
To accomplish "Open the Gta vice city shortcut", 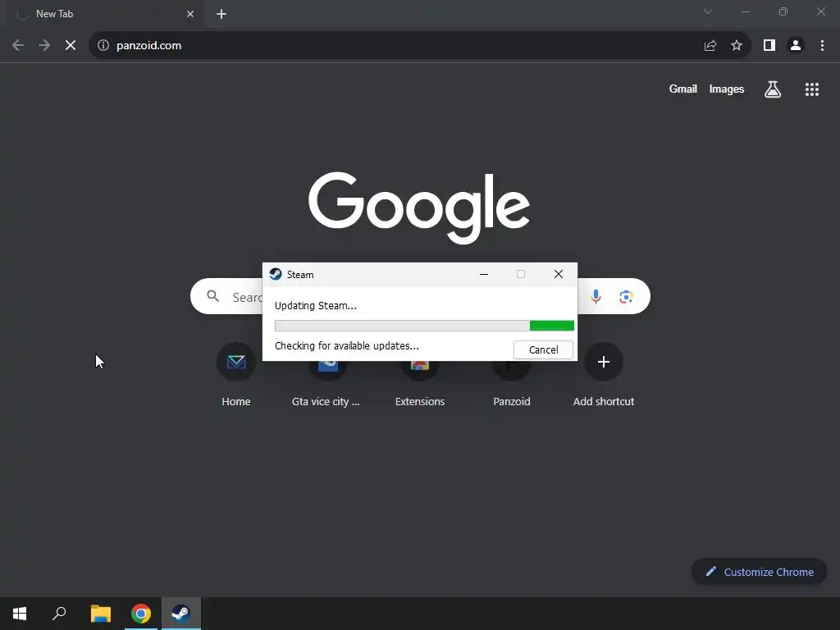I will click(x=328, y=375).
